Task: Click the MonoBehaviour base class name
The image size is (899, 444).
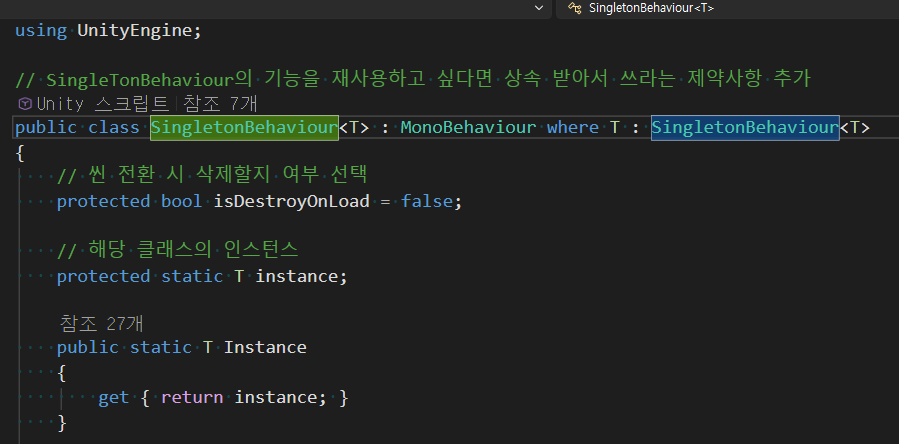Action: pyautogui.click(x=468, y=127)
